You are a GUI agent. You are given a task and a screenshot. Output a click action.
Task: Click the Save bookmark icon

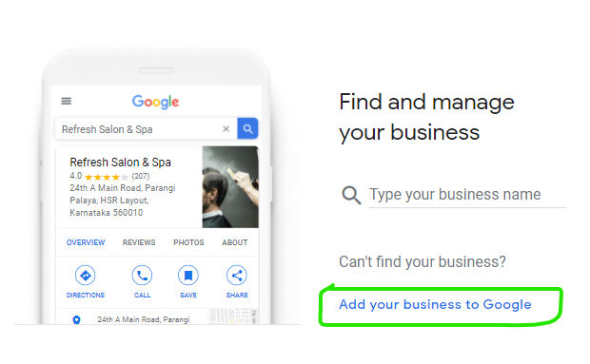(x=188, y=276)
